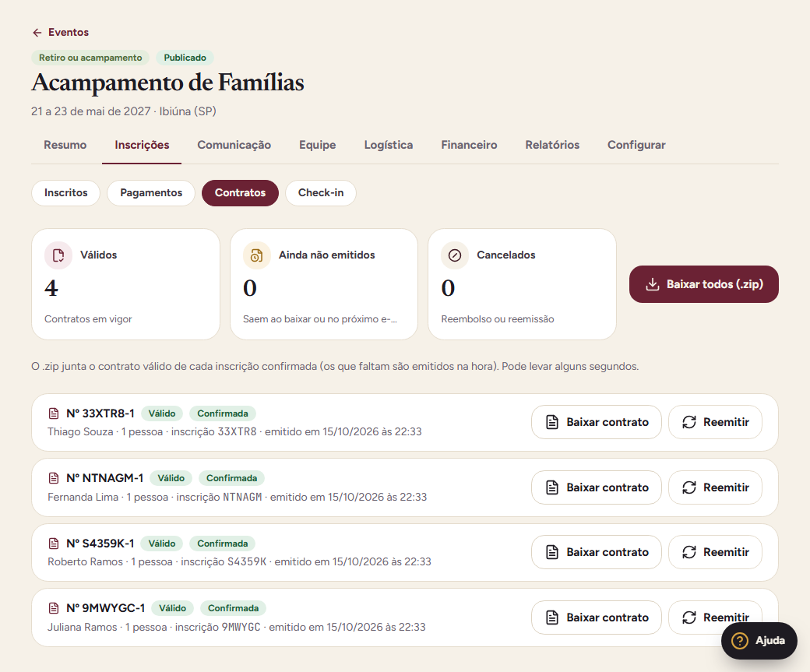Click the Confirmada badge on Nº NTNAGM-1
810x672 pixels.
point(231,478)
